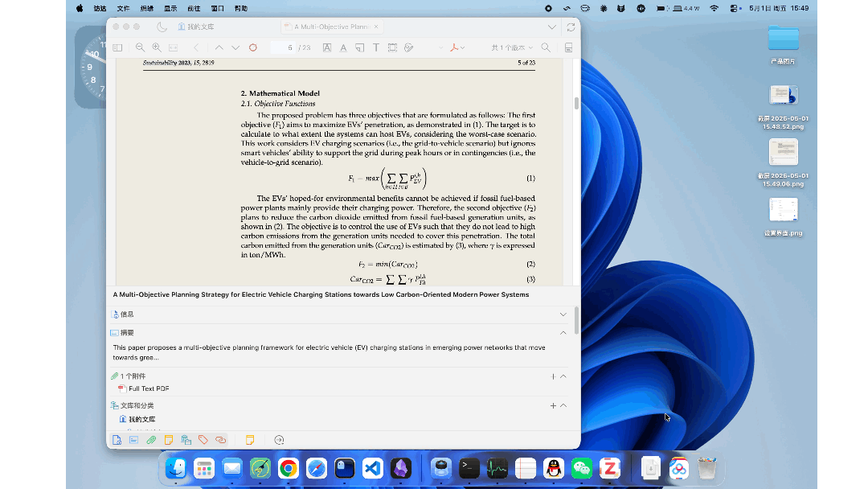Screen dimensions: 868x489
Task: Toggle the dark mode moon icon
Action: [x=162, y=27]
